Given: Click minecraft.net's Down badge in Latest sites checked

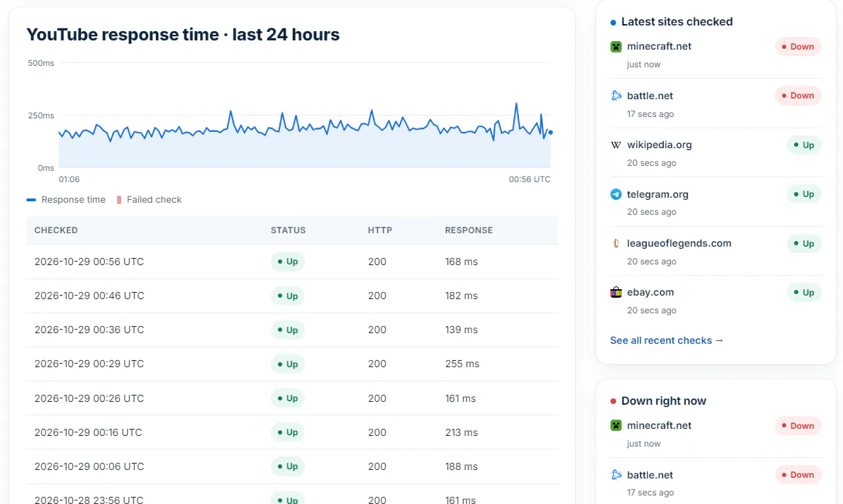Looking at the screenshot, I should pyautogui.click(x=798, y=47).
